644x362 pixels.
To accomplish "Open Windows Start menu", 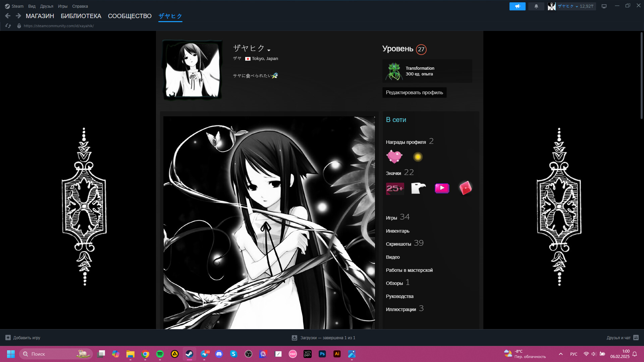I will [11, 354].
